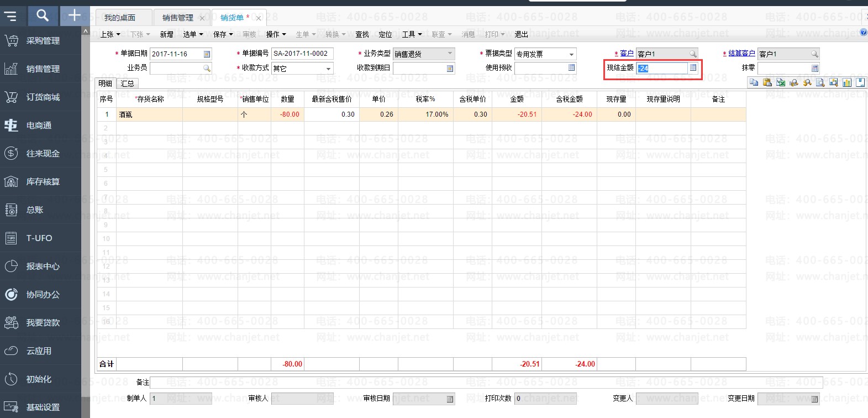Open the calculator for 使用预收

click(572, 67)
